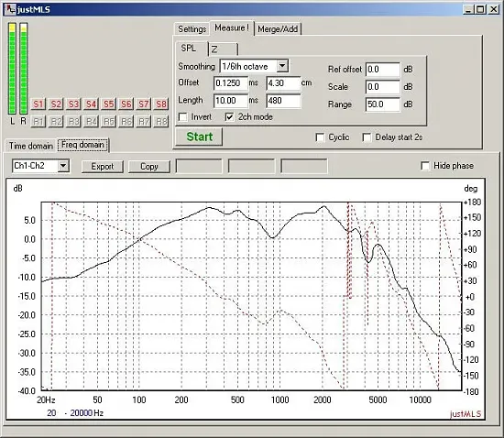Open the Smoothing octave dropdown
The image size is (504, 438).
[x=282, y=66]
